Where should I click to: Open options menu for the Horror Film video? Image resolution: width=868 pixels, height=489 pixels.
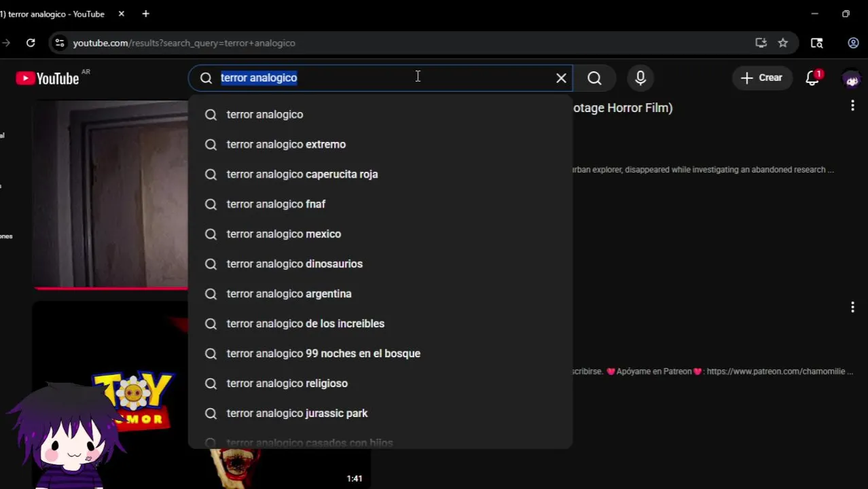coord(852,106)
